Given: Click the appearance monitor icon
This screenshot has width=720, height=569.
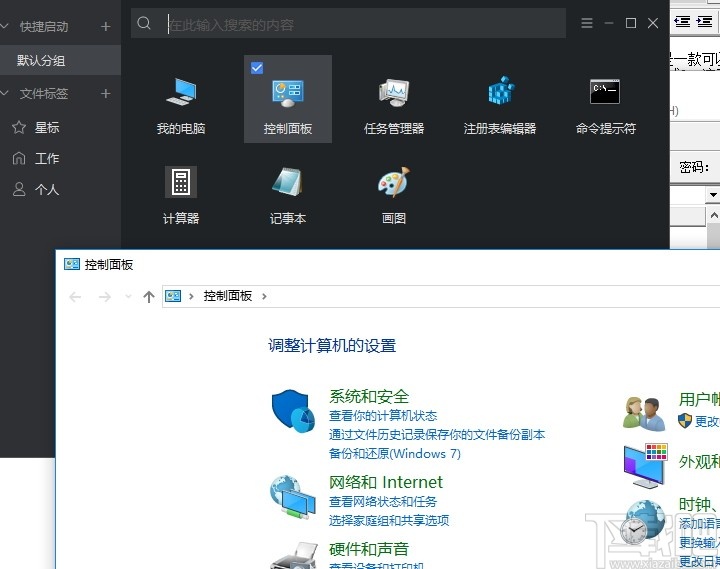Looking at the screenshot, I should pos(645,466).
